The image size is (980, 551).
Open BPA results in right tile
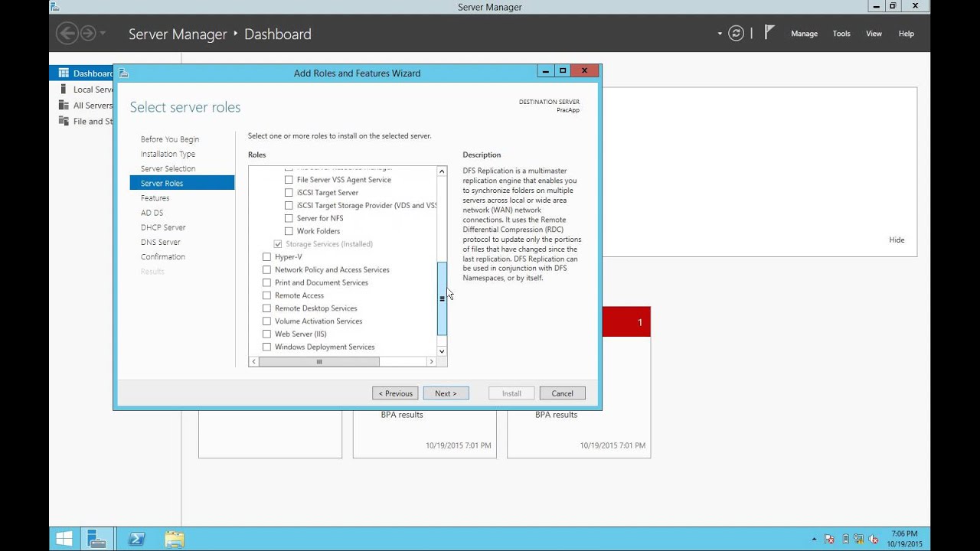coord(556,415)
